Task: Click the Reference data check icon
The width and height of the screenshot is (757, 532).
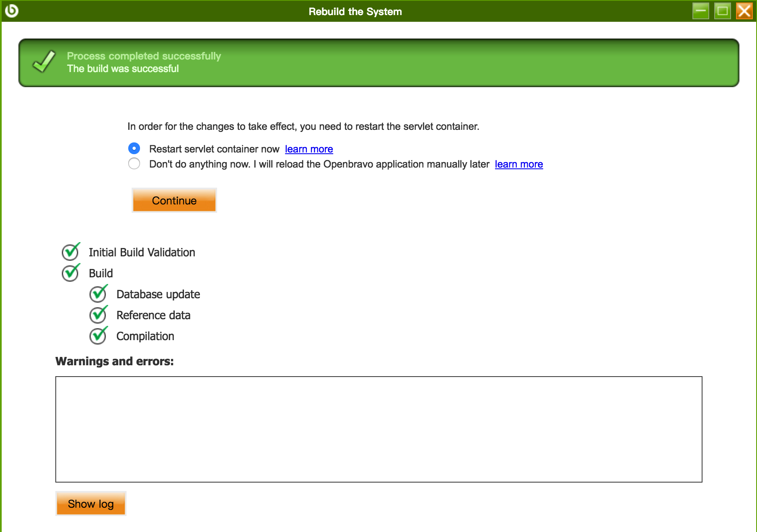Action: pos(98,315)
